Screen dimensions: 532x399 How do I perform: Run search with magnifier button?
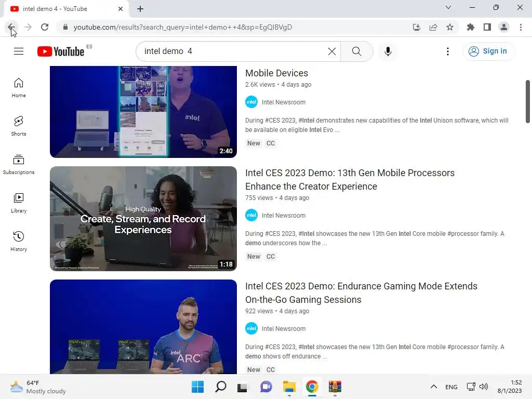coord(356,51)
